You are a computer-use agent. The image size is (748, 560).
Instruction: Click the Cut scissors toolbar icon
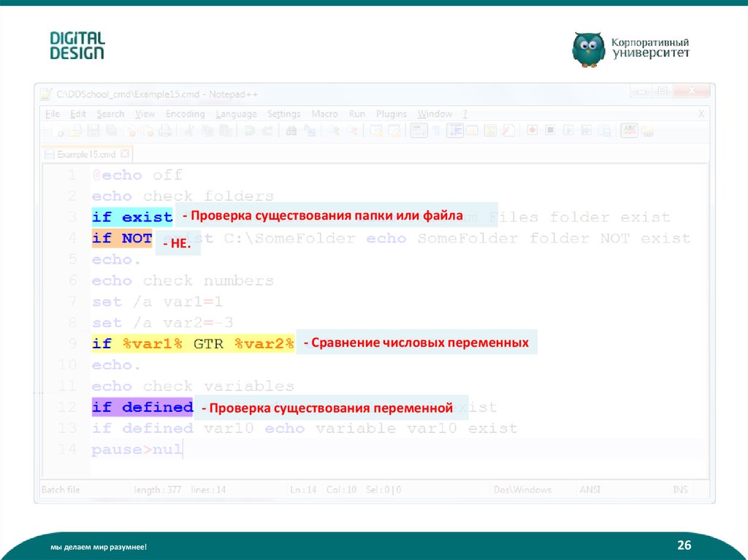point(189,131)
